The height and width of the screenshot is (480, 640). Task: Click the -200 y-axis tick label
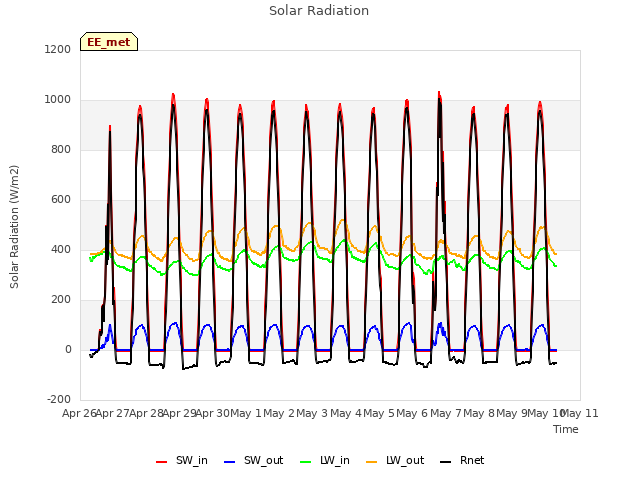[x=59, y=399]
